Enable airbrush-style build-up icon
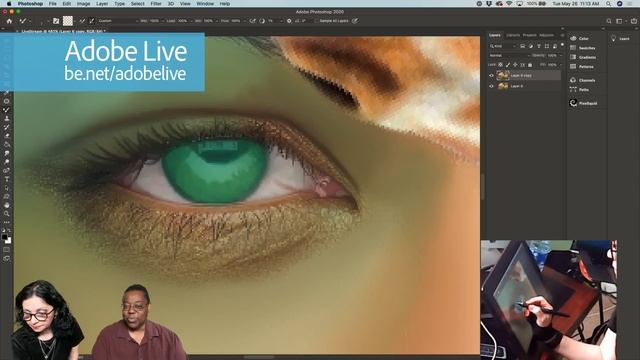 click(253, 21)
